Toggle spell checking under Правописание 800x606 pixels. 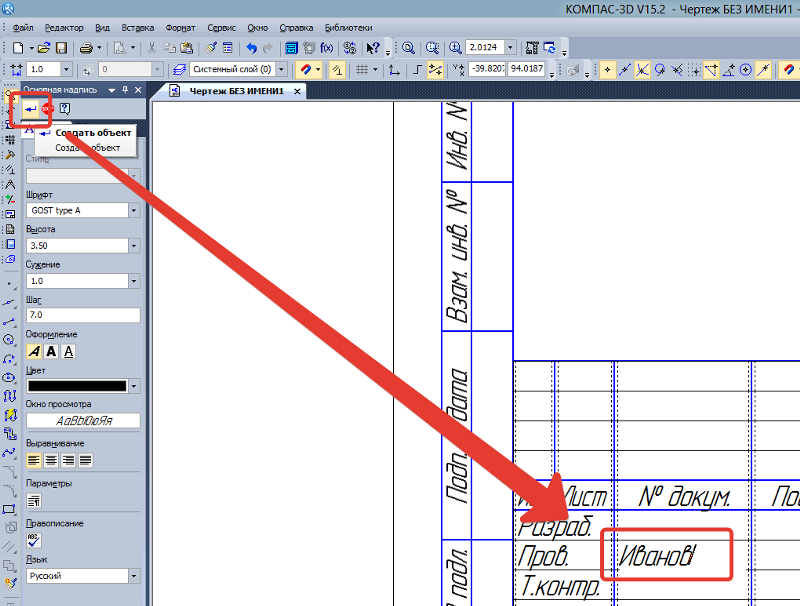pyautogui.click(x=34, y=540)
